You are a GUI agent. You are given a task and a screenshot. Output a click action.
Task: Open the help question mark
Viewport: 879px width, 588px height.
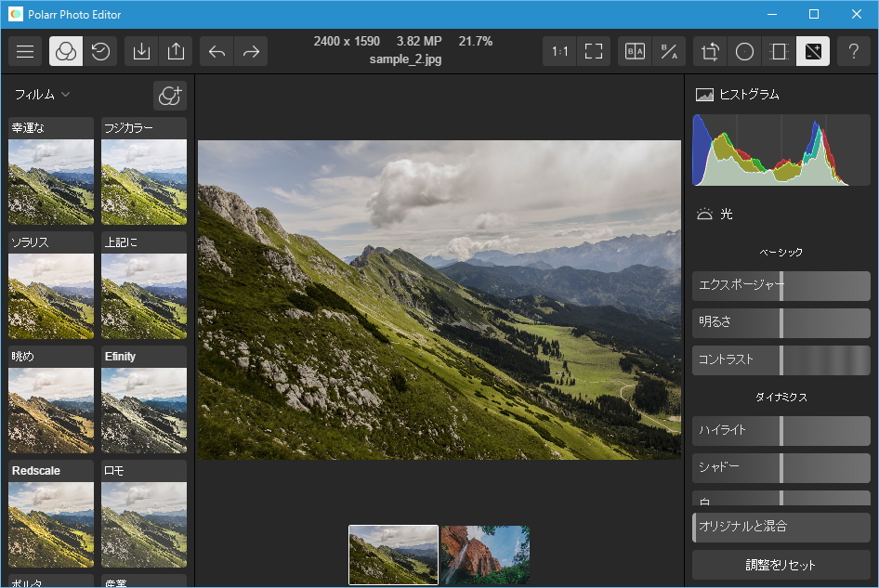tap(854, 52)
